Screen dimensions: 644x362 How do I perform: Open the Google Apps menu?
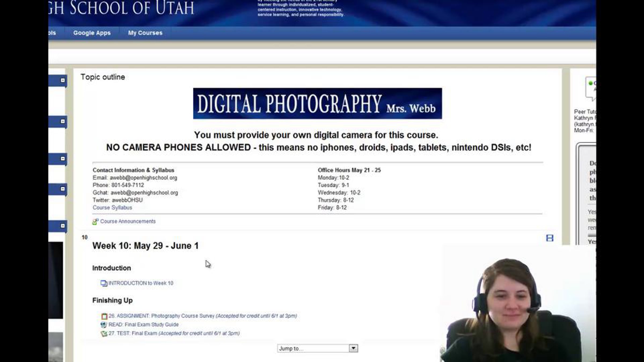92,33
